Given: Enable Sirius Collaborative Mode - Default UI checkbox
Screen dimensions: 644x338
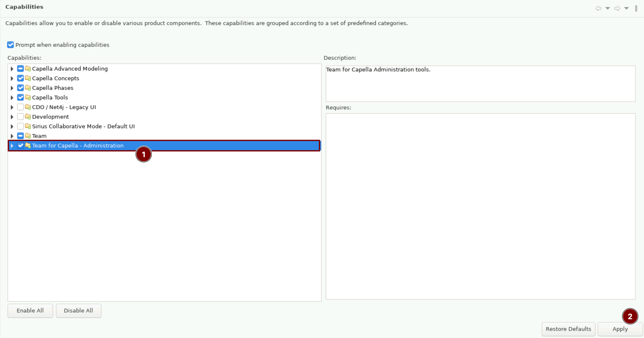Looking at the screenshot, I should (x=20, y=126).
